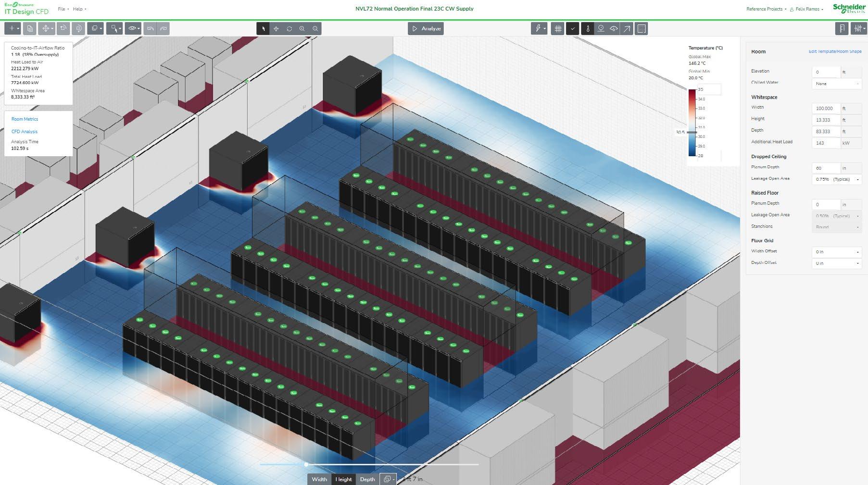Screen dimensions: 868x485
Task: Choose the pan view tool
Action: click(x=276, y=29)
